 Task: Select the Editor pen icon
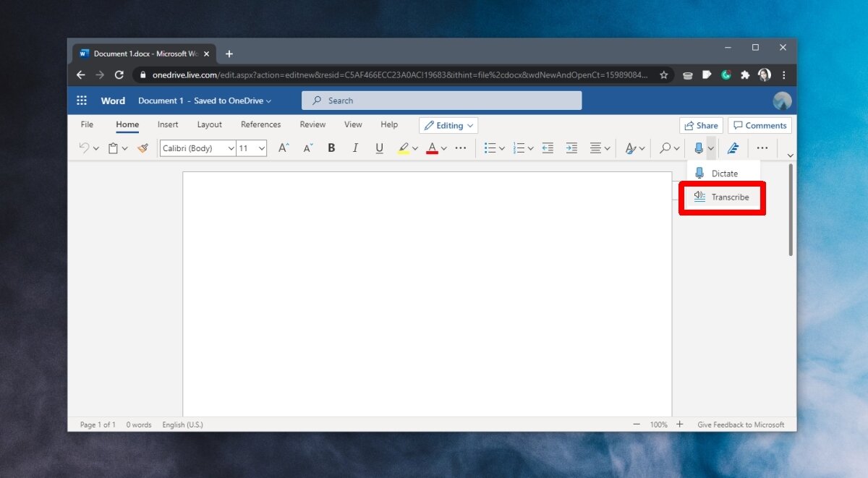(733, 148)
